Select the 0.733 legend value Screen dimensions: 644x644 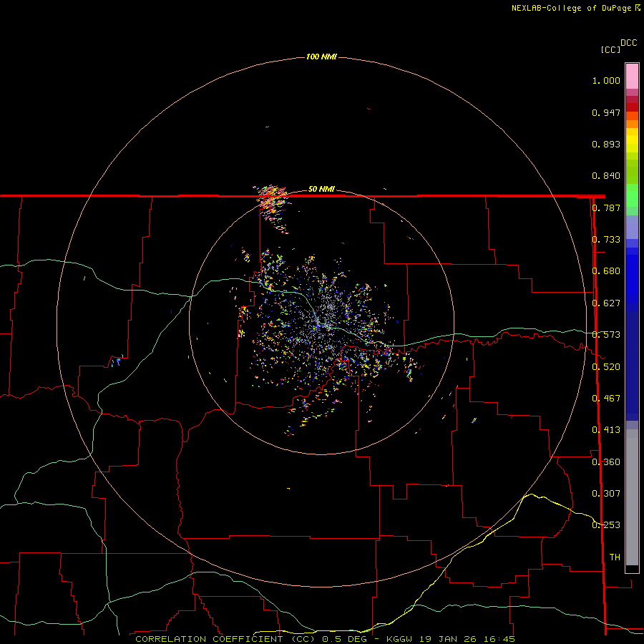(606, 240)
